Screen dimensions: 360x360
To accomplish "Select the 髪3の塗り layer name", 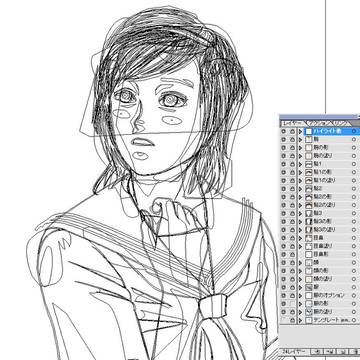I will click(x=324, y=230).
